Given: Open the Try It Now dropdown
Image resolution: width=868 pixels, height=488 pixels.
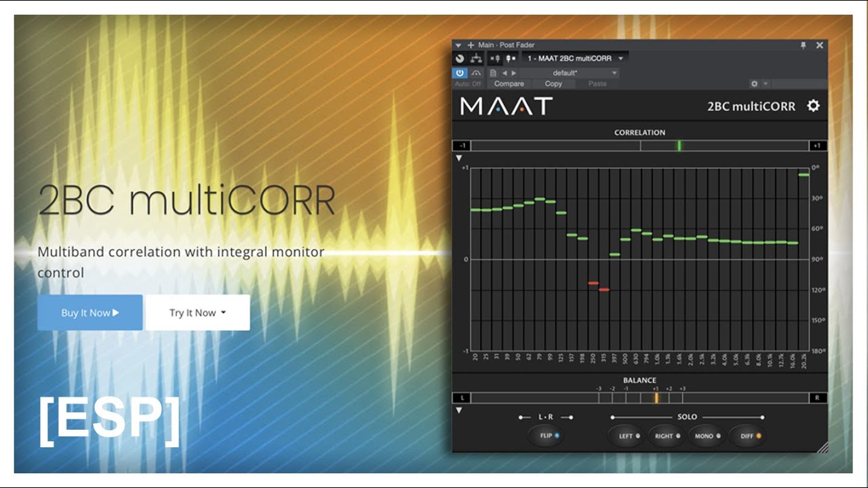Looking at the screenshot, I should coord(197,312).
